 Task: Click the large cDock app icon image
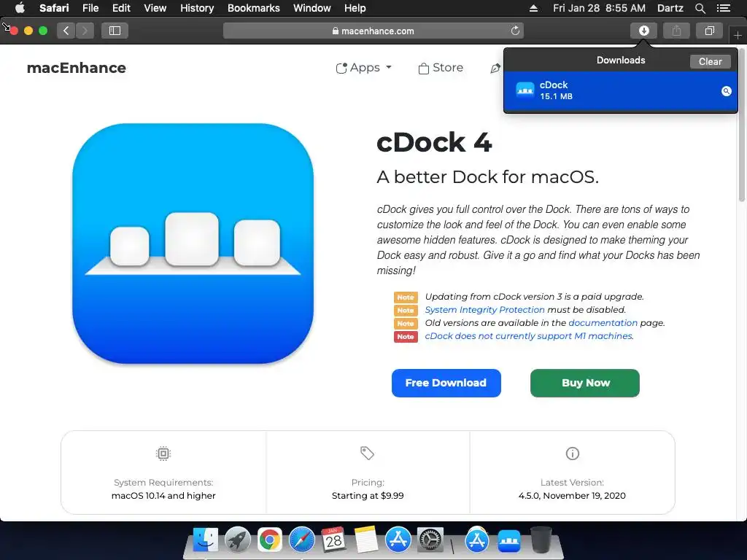tap(193, 244)
